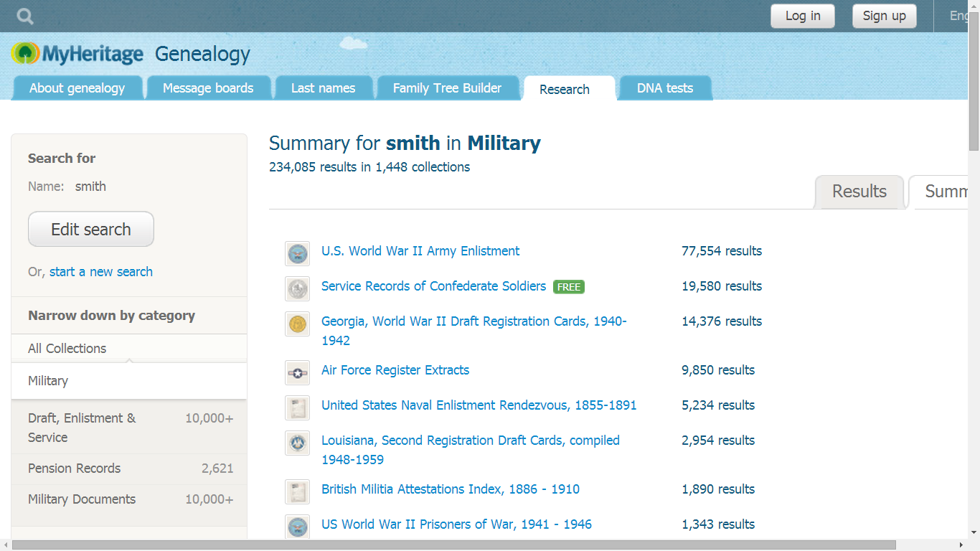The image size is (980, 551).
Task: Click the Sign up button
Action: 885,16
